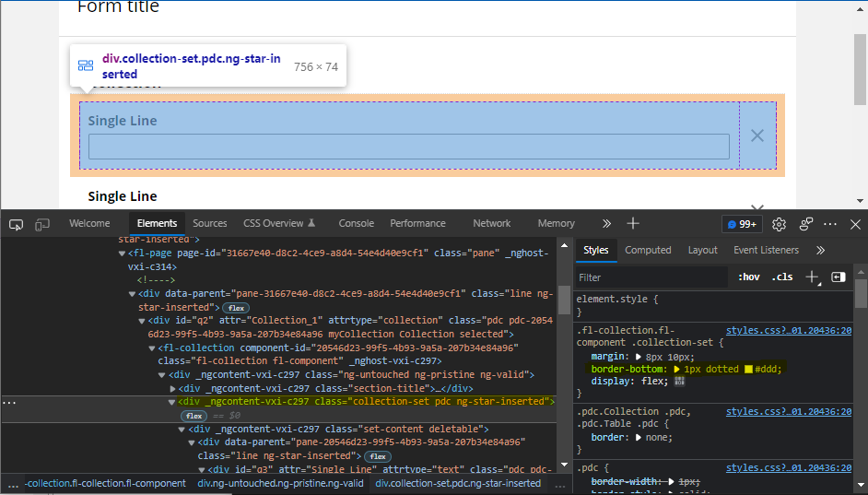Toggle flexbox editor icon beside display flex
This screenshot has width=868, height=495.
(679, 381)
